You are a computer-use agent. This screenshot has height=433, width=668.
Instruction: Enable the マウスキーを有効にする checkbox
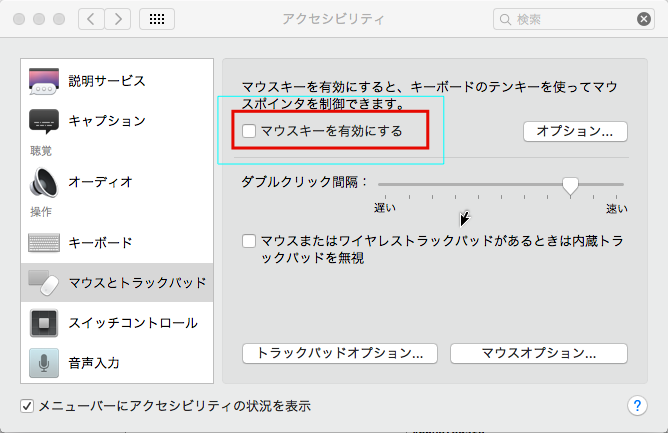(x=249, y=131)
